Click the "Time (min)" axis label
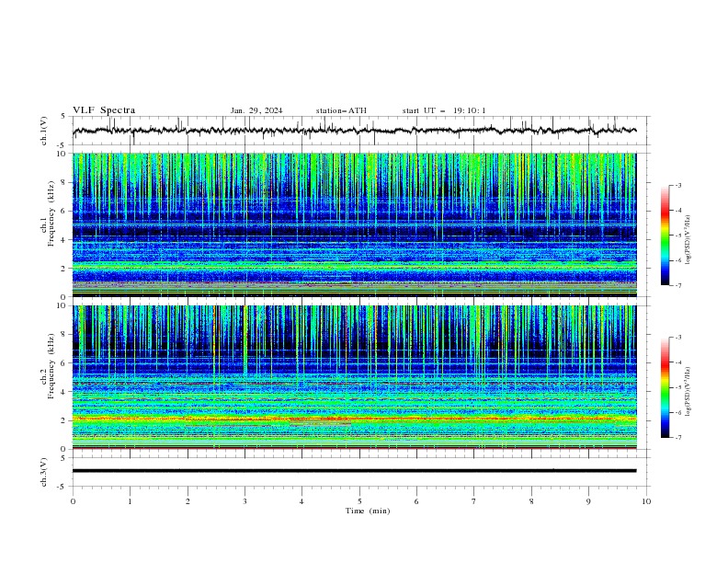This screenshot has height=563, width=728. coord(368,511)
